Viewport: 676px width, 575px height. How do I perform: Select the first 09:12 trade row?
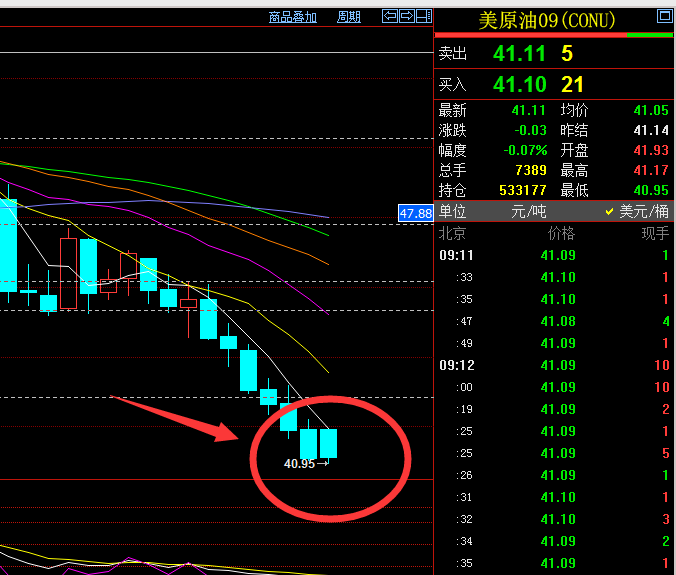tap(554, 365)
